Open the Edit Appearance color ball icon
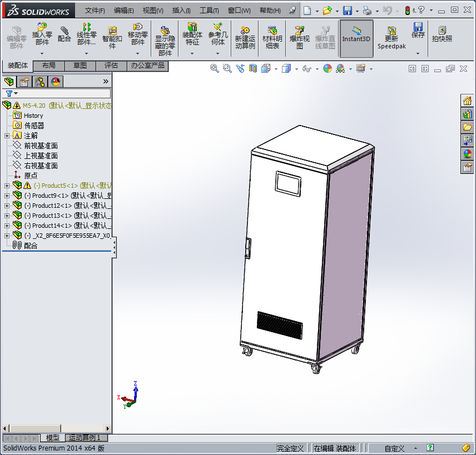Viewport: 476px width, 455px height. (x=328, y=68)
